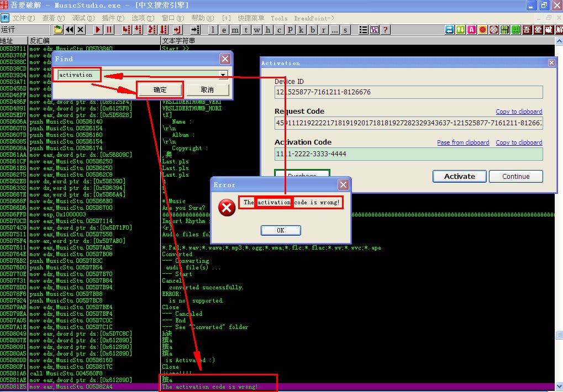The width and height of the screenshot is (563, 392).
Task: Open Run trace with the '...' button
Action: coord(334,30)
